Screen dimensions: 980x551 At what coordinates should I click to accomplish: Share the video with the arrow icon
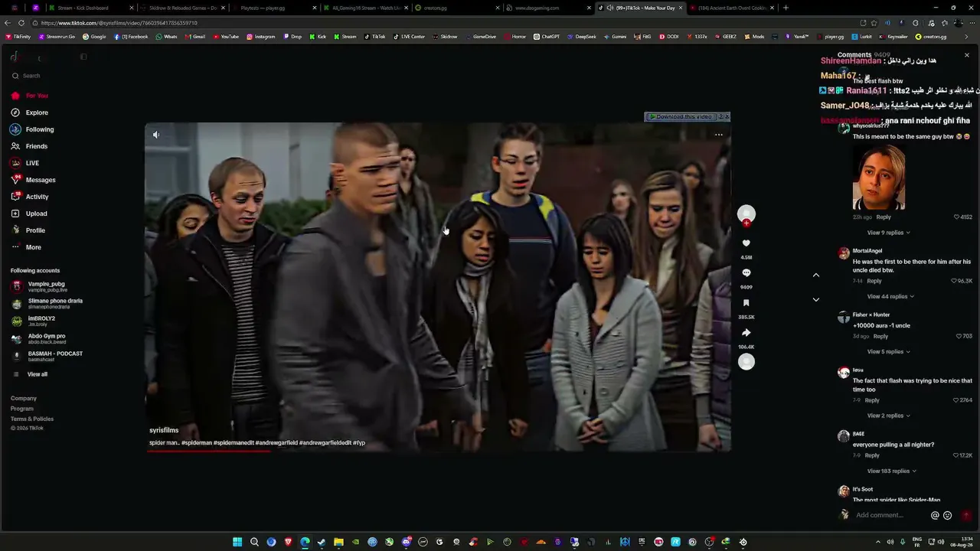pyautogui.click(x=746, y=333)
